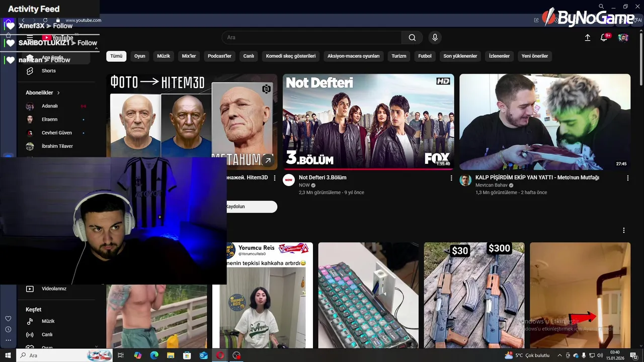
Task: Open Canlı under Keşfet in the sidebar
Action: (47, 335)
